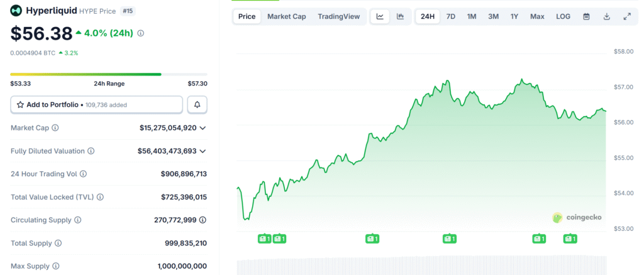Click info icon next to Circulating Supply label
This screenshot has width=644, height=275.
[77, 220]
